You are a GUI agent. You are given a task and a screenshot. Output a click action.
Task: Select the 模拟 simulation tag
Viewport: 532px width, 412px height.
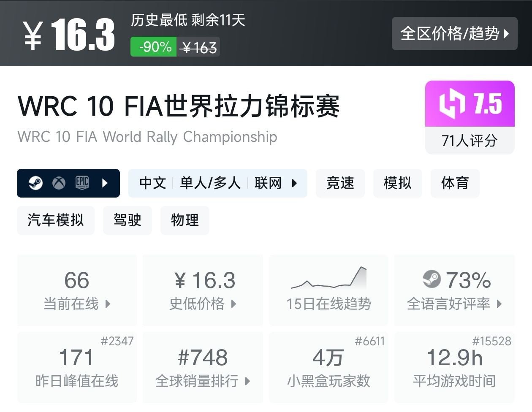coord(397,183)
